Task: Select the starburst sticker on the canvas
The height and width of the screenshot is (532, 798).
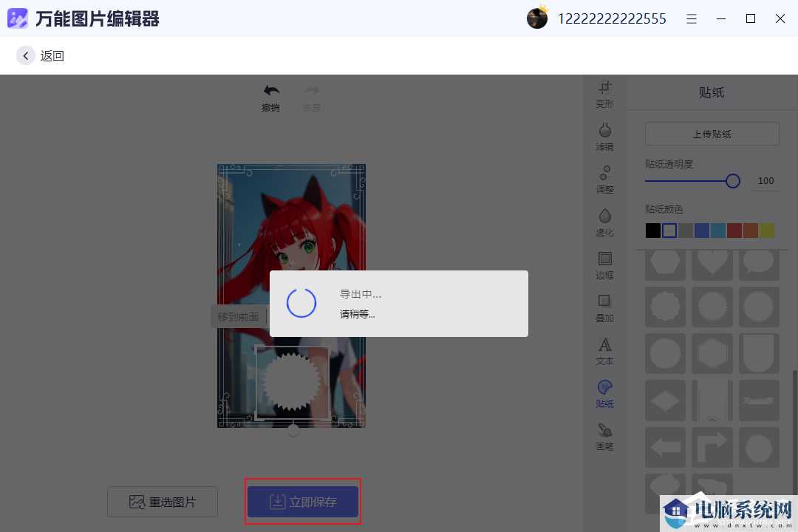Action: coord(292,382)
